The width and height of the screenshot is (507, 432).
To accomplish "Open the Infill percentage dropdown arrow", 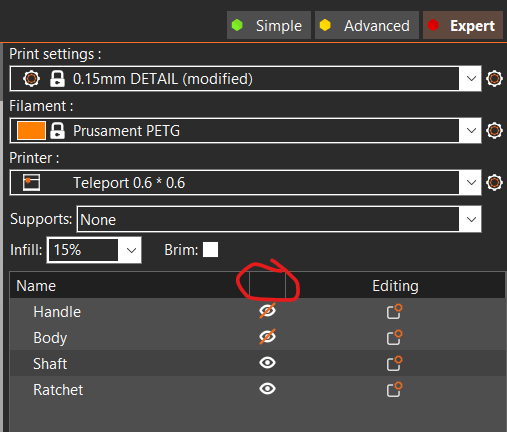I will 131,250.
